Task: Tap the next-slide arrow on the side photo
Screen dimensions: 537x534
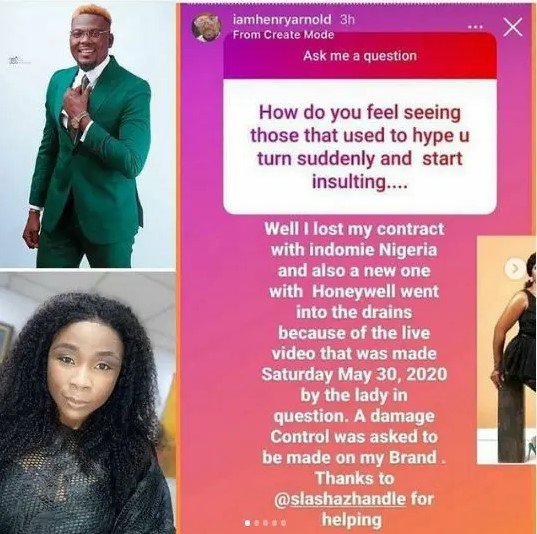Action: click(514, 269)
